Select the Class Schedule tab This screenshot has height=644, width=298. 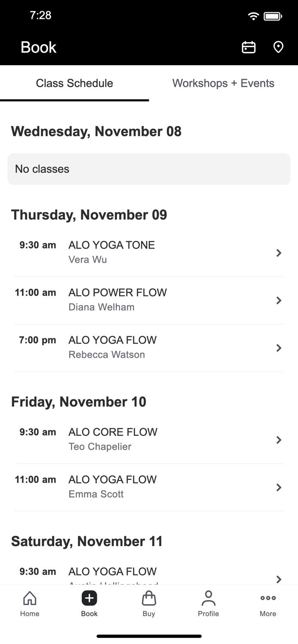coord(74,83)
